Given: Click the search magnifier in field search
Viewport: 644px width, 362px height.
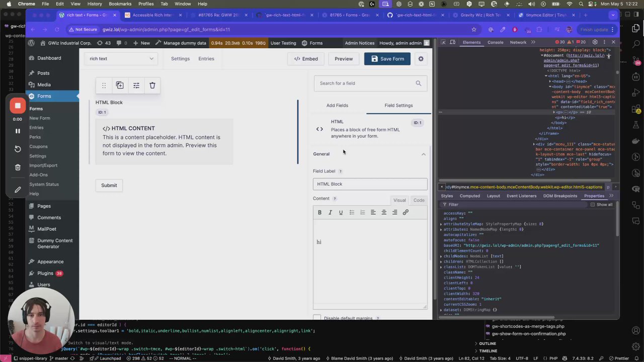Looking at the screenshot, I should click(x=418, y=83).
